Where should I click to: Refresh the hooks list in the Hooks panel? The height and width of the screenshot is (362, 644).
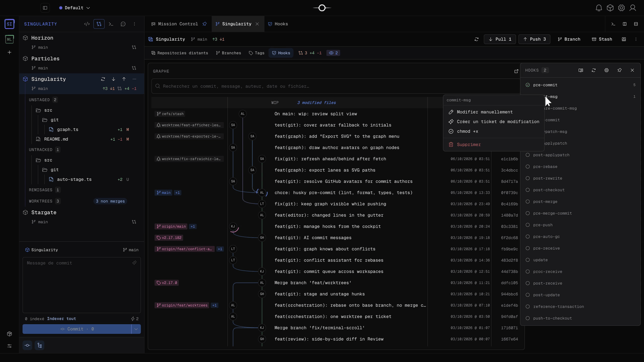click(594, 70)
